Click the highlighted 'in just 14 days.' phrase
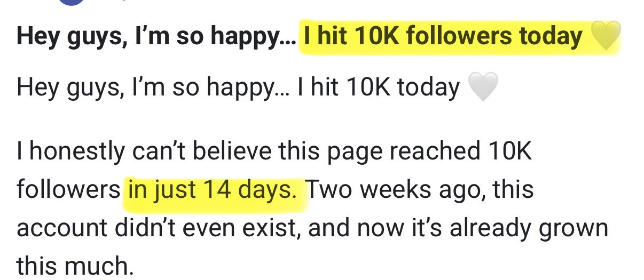Image resolution: width=644 pixels, height=280 pixels. (212, 190)
